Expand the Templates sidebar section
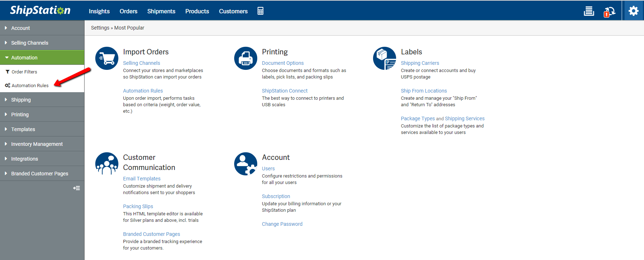This screenshot has width=644, height=260. [x=42, y=129]
